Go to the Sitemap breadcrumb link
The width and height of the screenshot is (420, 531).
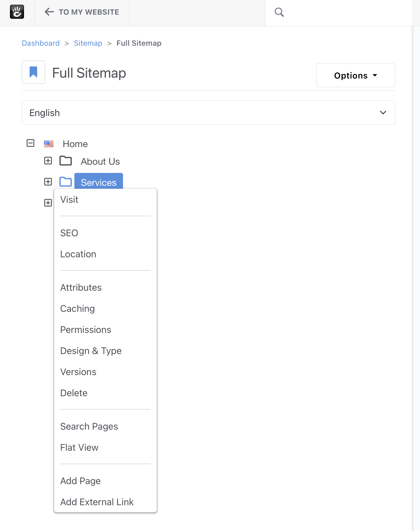pos(88,43)
